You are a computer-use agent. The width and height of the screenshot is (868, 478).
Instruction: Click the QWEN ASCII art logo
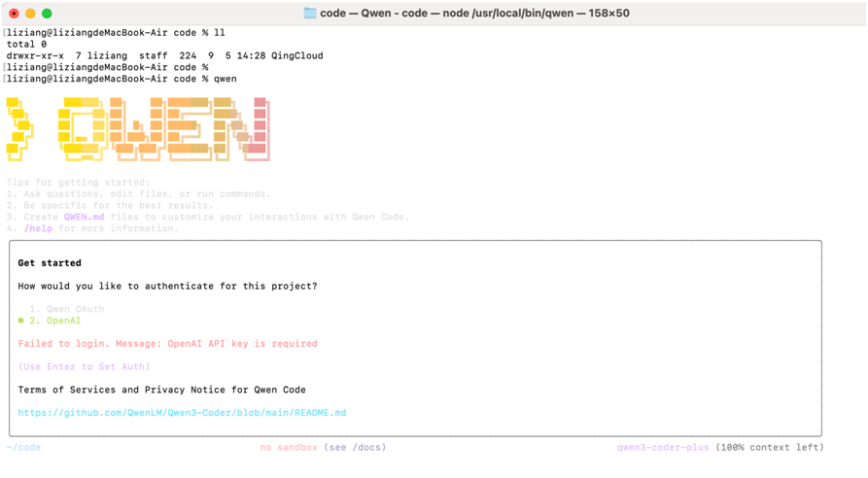138,129
